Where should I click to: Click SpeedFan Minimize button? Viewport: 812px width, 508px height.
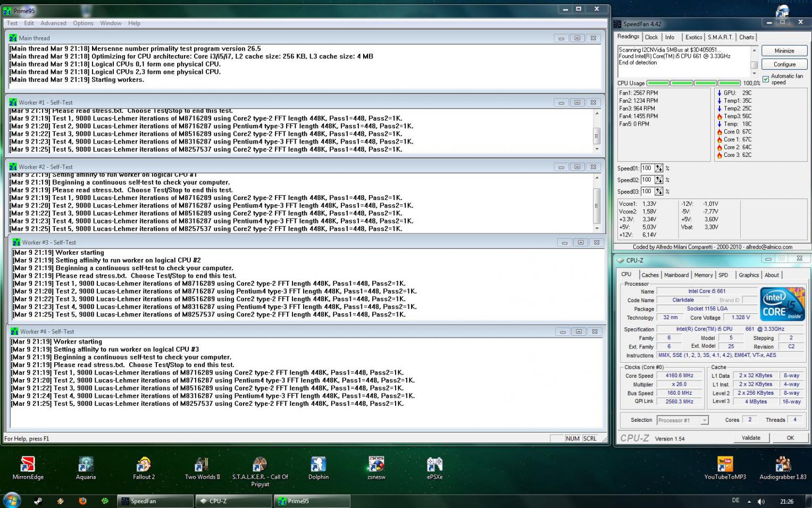tap(784, 51)
